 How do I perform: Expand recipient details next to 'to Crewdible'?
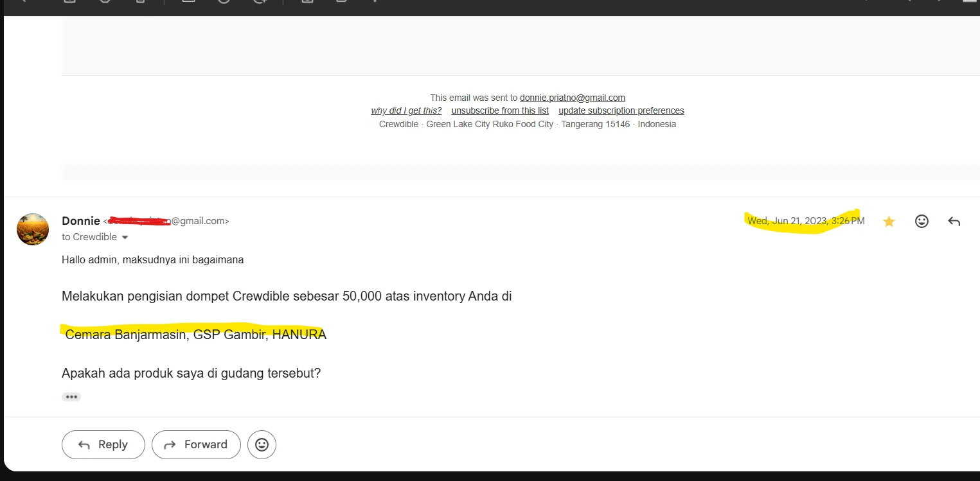click(x=125, y=238)
